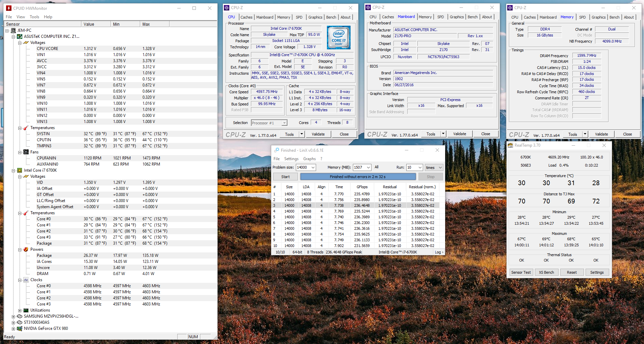Screen dimensions: 644x344
Task: Click the Fans icon in the sensor tree
Action: [x=26, y=152]
